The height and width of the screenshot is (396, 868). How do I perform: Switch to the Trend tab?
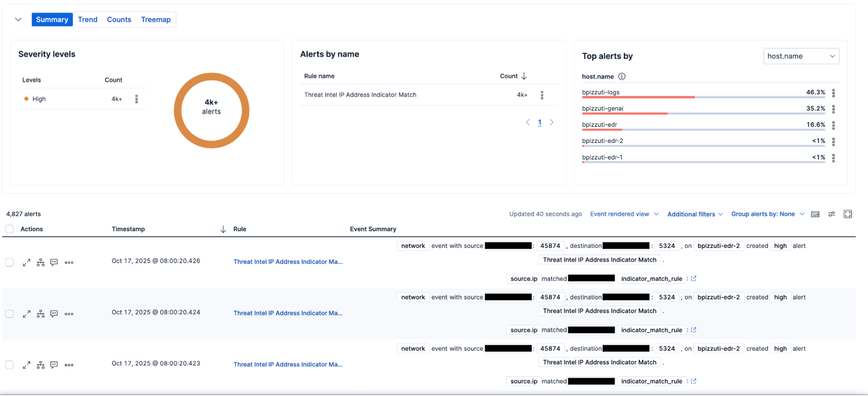(x=87, y=19)
